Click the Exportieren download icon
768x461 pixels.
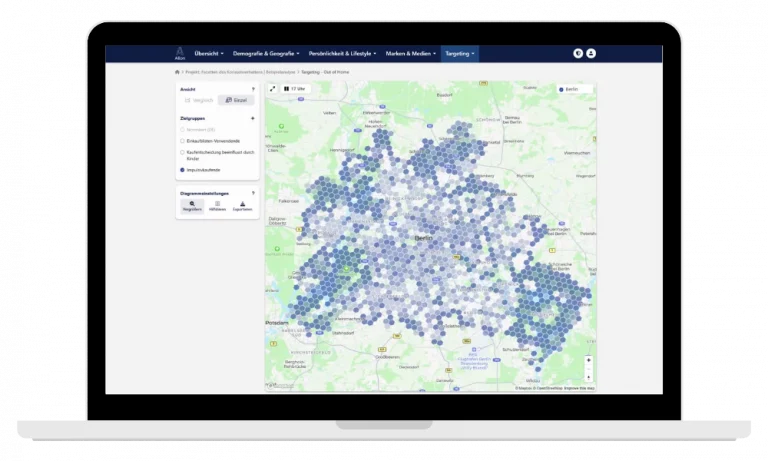243,204
